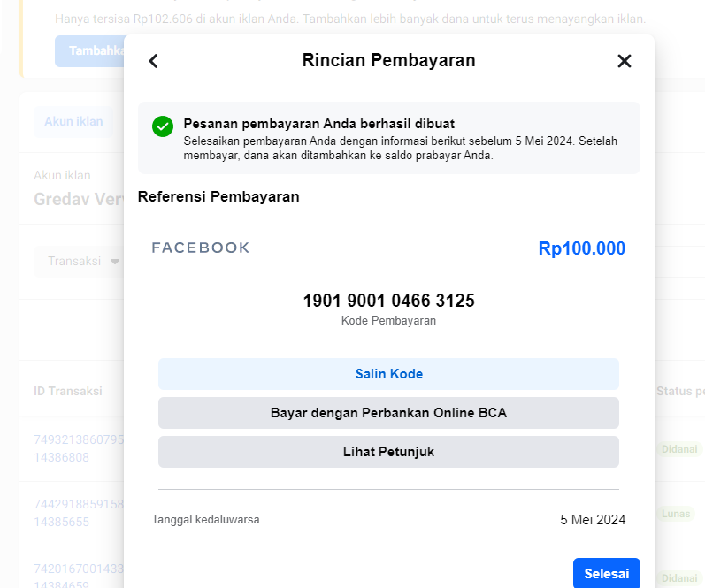Viewport: 705px width, 588px height.
Task: Click the Rp100.000 amount
Action: coord(582,248)
